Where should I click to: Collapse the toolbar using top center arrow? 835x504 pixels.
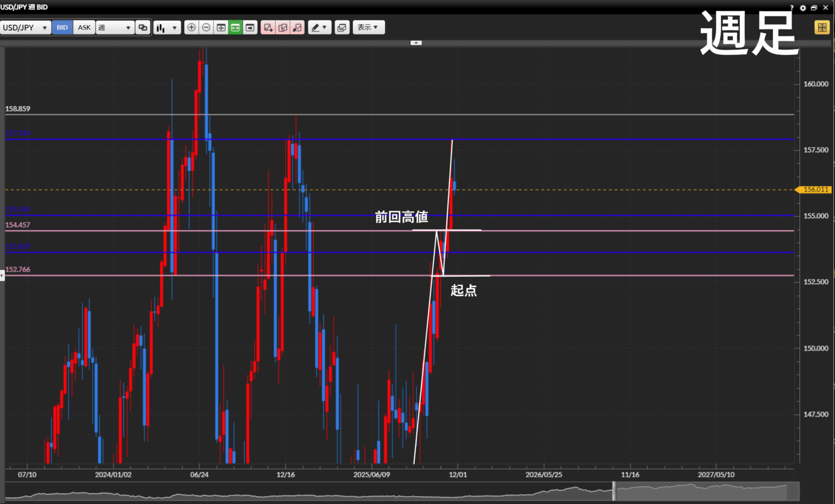(416, 42)
